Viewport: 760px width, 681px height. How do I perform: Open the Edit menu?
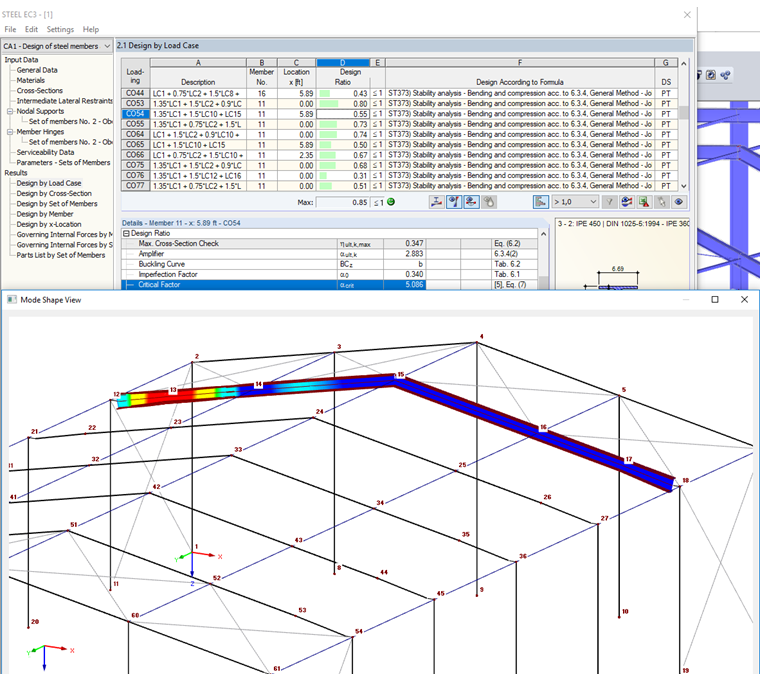click(x=32, y=29)
